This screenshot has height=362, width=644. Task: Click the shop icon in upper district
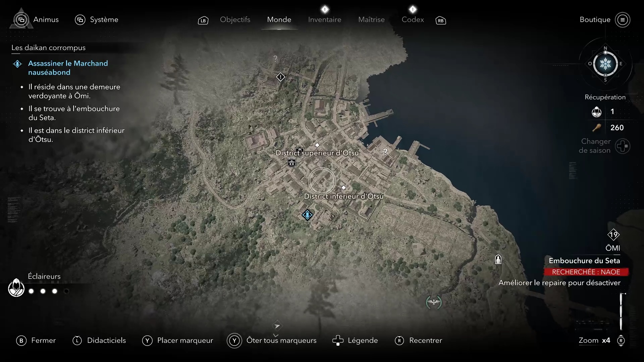pos(291,163)
